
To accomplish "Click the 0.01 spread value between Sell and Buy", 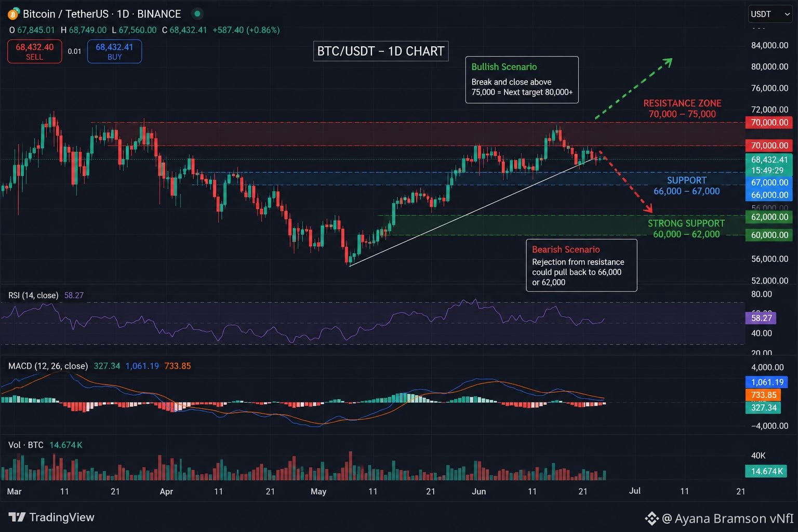I will tap(74, 51).
